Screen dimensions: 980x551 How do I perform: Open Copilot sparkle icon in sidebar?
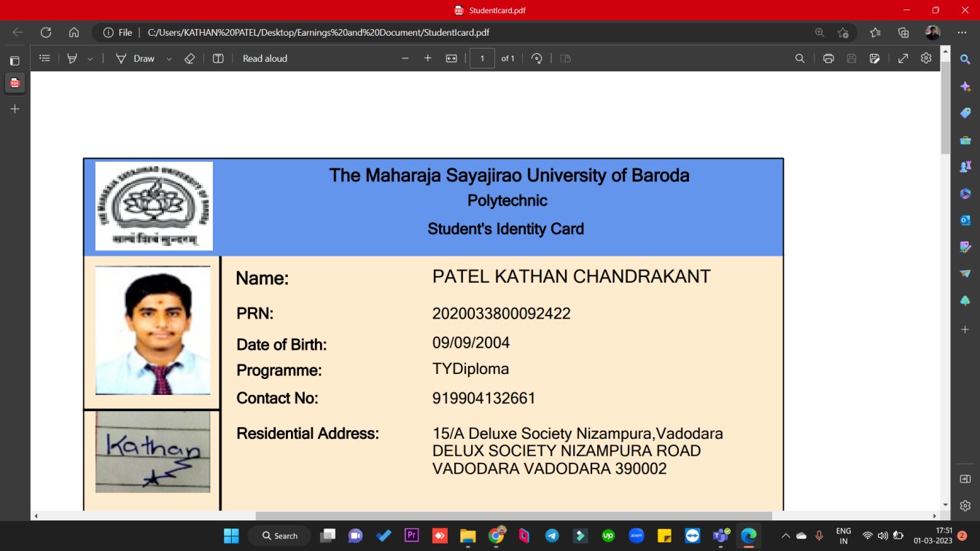coord(965,86)
